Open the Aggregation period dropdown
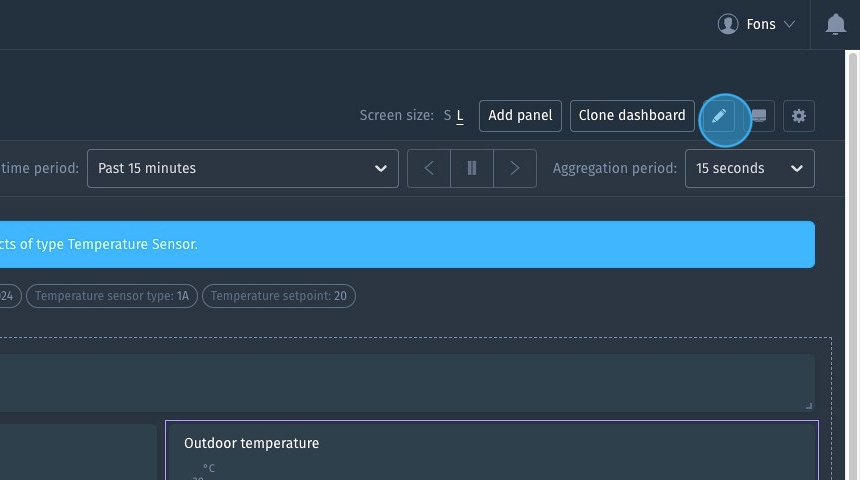The height and width of the screenshot is (480, 860). click(749, 168)
